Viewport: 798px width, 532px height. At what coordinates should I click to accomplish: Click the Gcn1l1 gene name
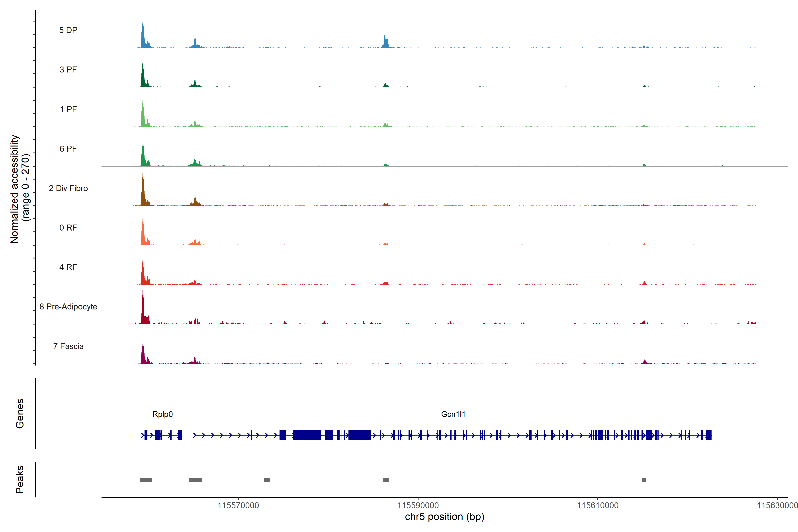(x=453, y=414)
